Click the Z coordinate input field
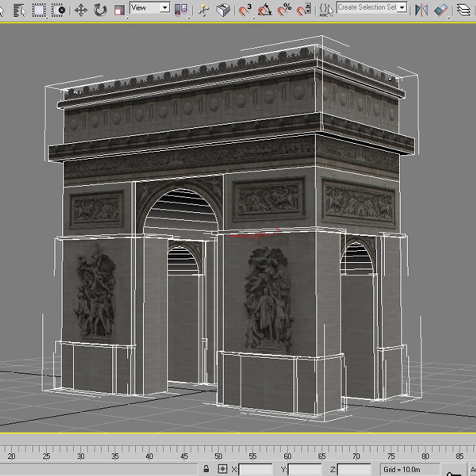This screenshot has height=476, width=476. 354,469
